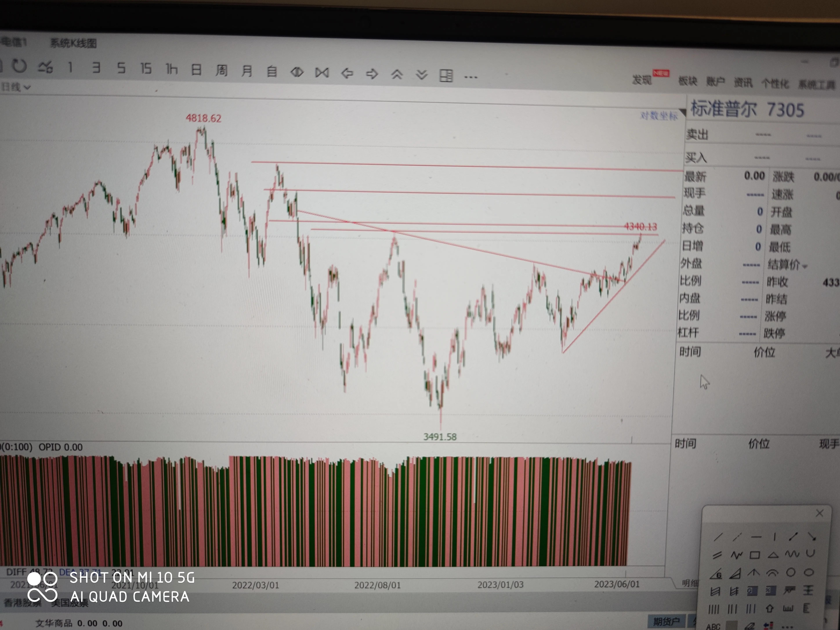The height and width of the screenshot is (630, 840).
Task: Select the vertical line drawing tool
Action: (x=775, y=537)
